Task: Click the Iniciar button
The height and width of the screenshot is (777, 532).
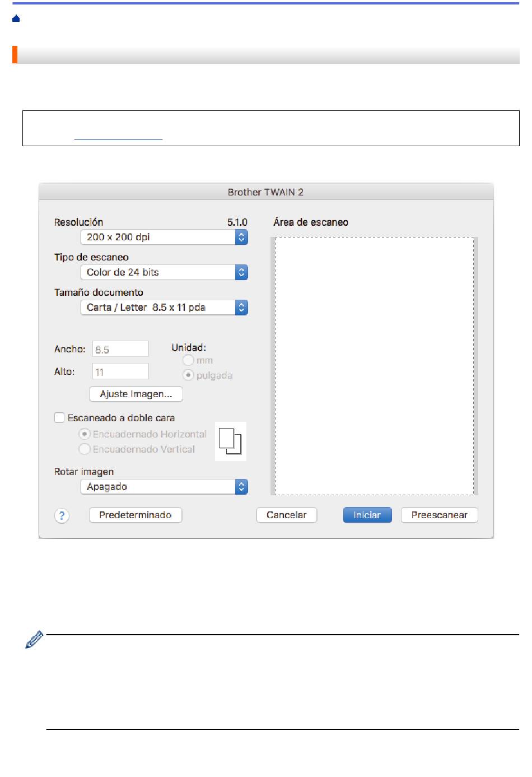Action: click(367, 515)
